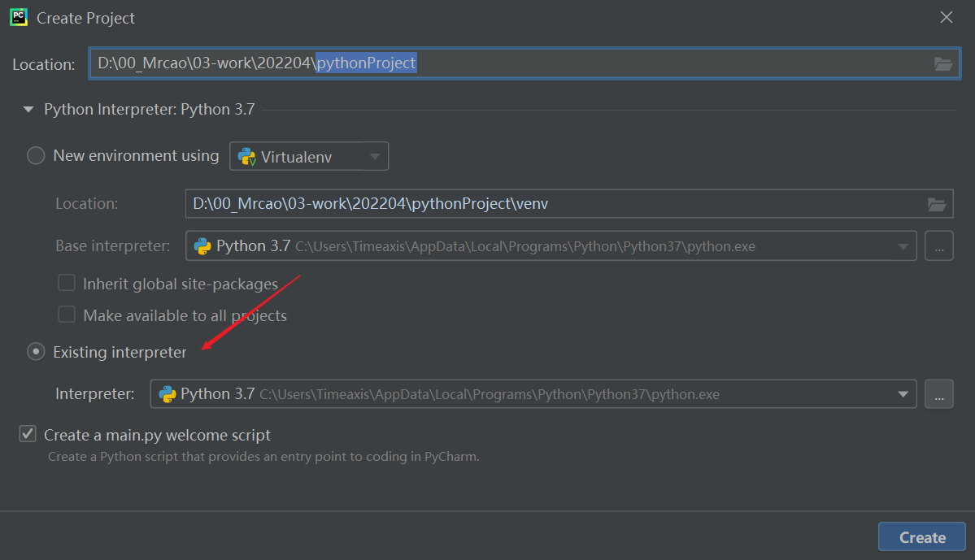Click the ellipsis button next to Base interpreter

(x=939, y=246)
